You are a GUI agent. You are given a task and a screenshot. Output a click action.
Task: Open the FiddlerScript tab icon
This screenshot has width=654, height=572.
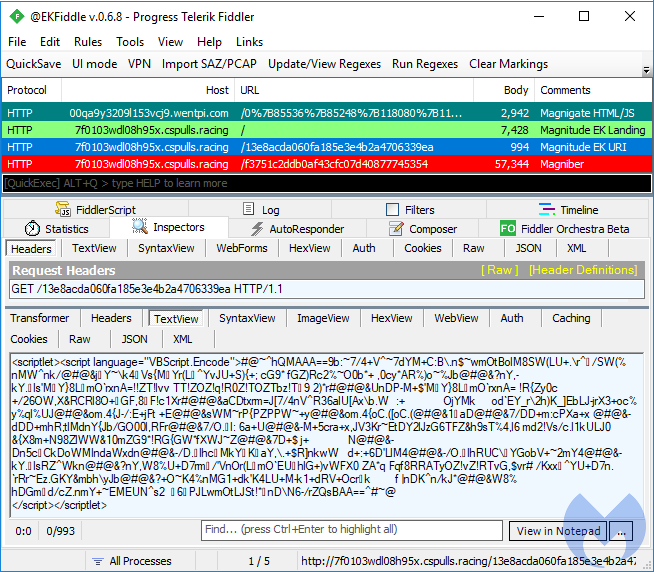coord(63,210)
